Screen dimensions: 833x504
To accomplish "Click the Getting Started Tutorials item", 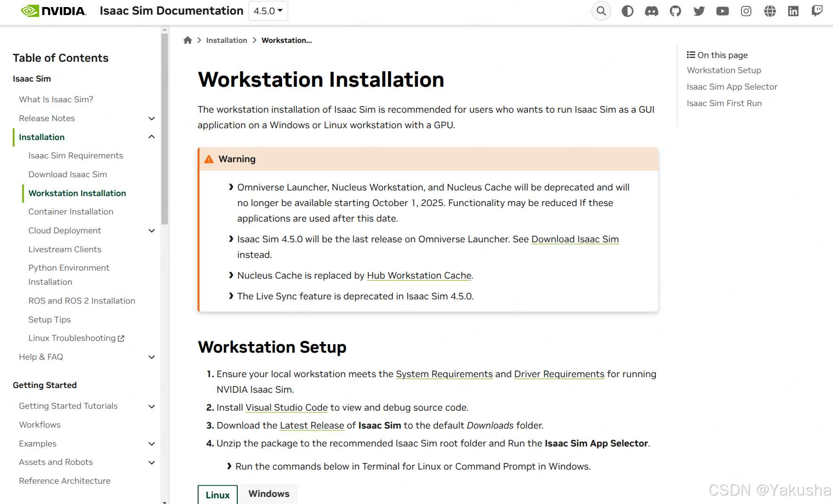I will click(68, 406).
